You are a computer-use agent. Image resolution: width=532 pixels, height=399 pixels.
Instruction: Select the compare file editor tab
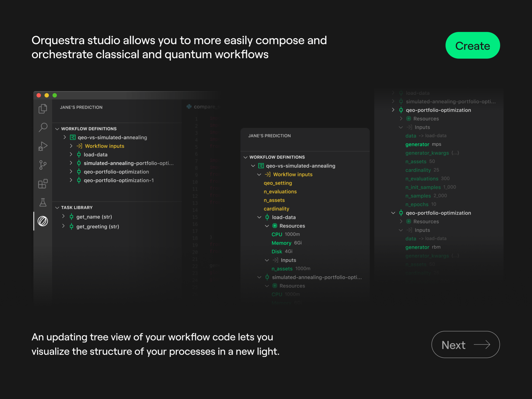pyautogui.click(x=203, y=107)
